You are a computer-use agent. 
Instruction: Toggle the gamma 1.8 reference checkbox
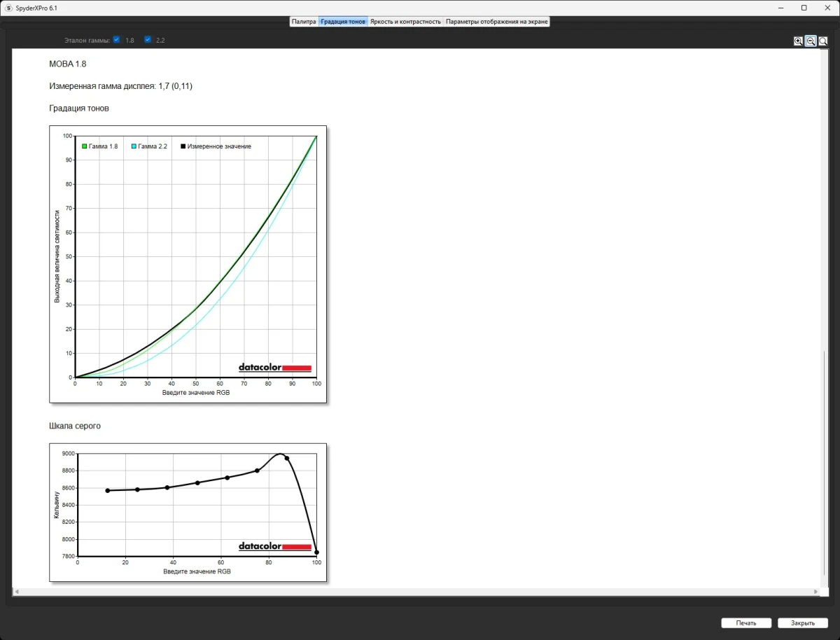click(117, 40)
